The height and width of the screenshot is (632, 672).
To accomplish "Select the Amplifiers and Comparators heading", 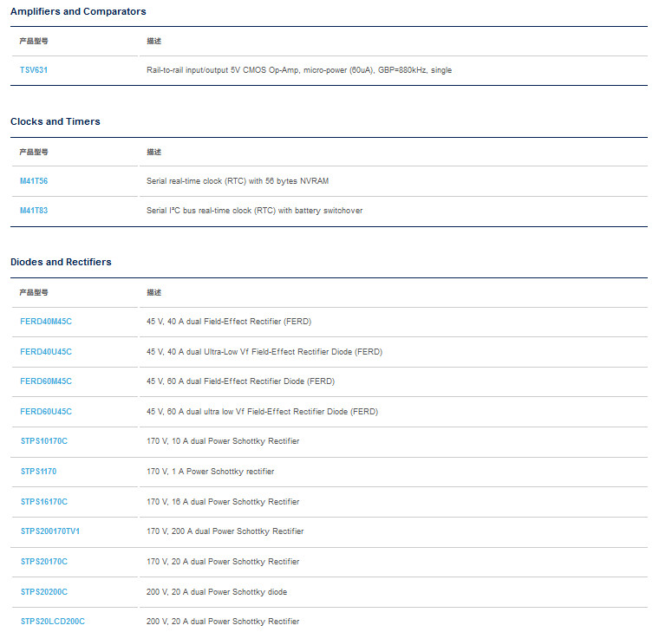I will (x=78, y=11).
